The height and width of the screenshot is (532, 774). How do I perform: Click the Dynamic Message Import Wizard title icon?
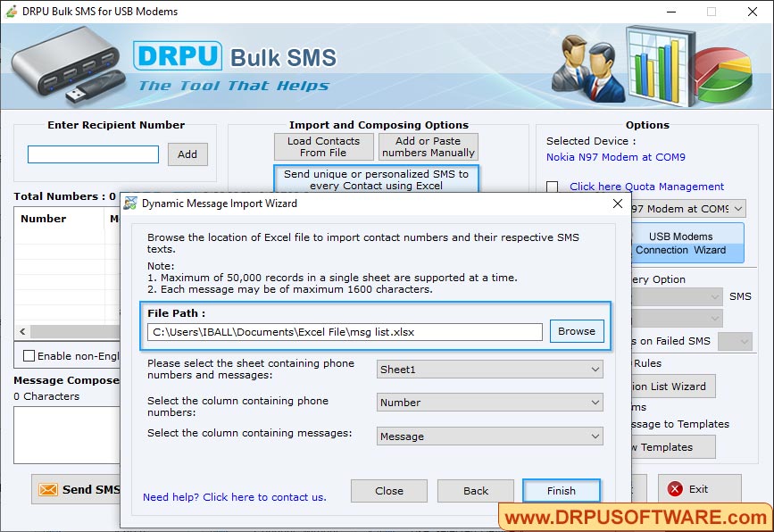130,204
